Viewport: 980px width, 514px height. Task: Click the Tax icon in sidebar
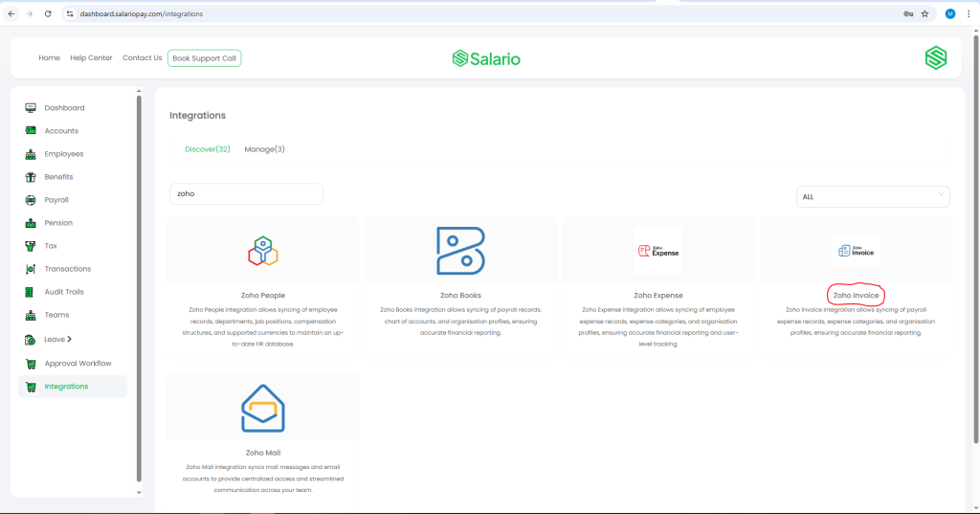30,246
